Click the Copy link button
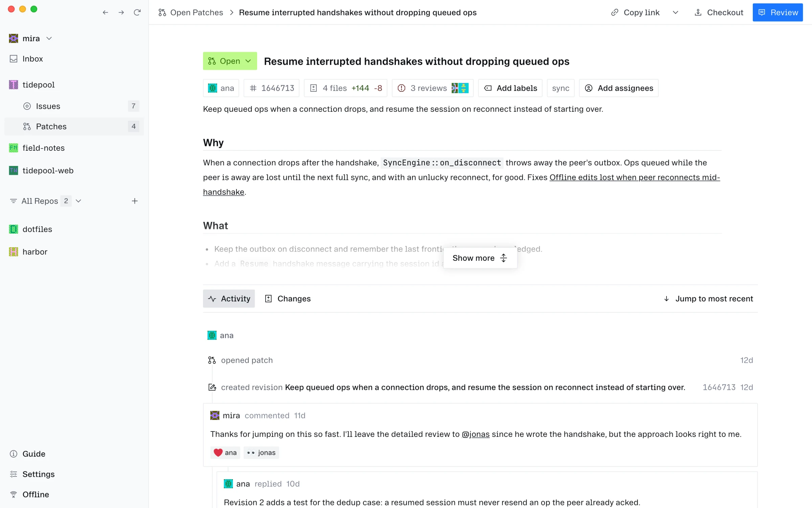Image resolution: width=812 pixels, height=508 pixels. (x=635, y=13)
